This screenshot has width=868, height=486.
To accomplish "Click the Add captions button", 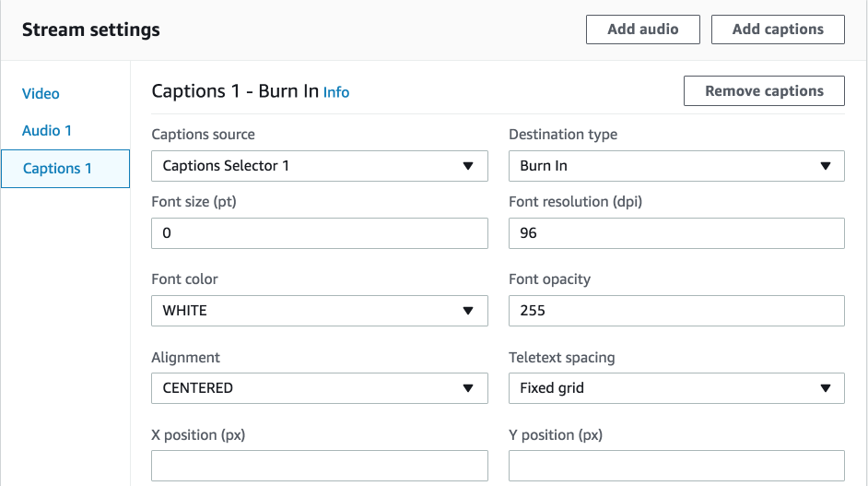I will (x=778, y=30).
